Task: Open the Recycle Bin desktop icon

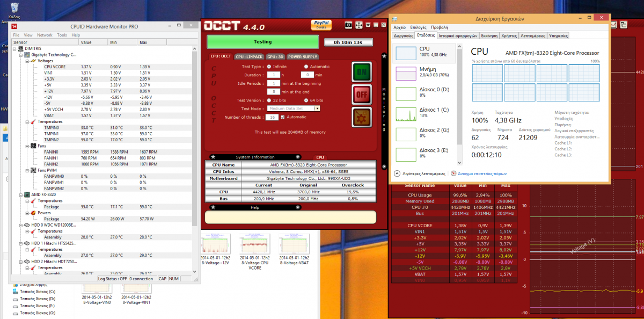Action: pyautogui.click(x=14, y=11)
